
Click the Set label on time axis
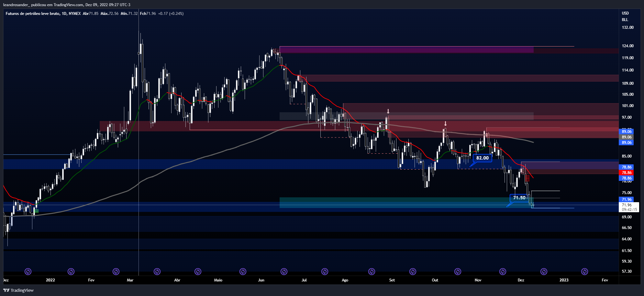tap(392, 280)
